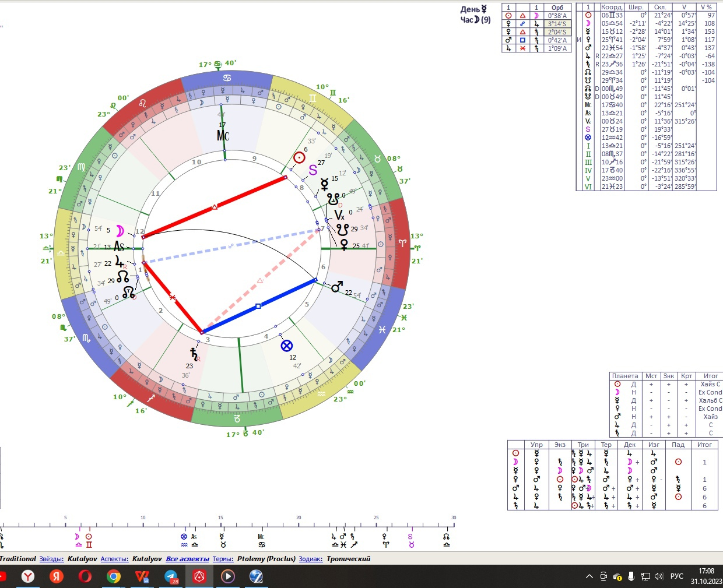Image resolution: width=723 pixels, height=588 pixels.
Task: Expand the hidden system tray icons
Action: pos(589,576)
